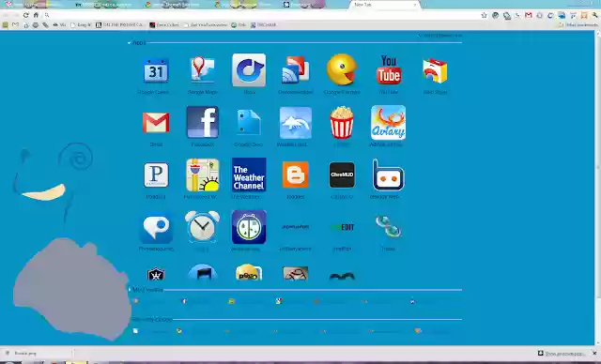
Task: Bookmark this page with the star
Action: [485, 15]
